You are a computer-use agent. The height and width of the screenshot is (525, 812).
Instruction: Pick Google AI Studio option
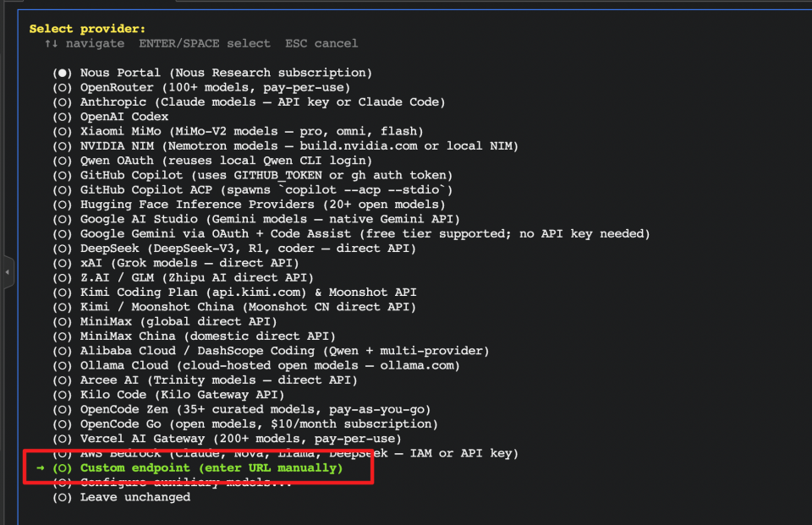[256, 219]
